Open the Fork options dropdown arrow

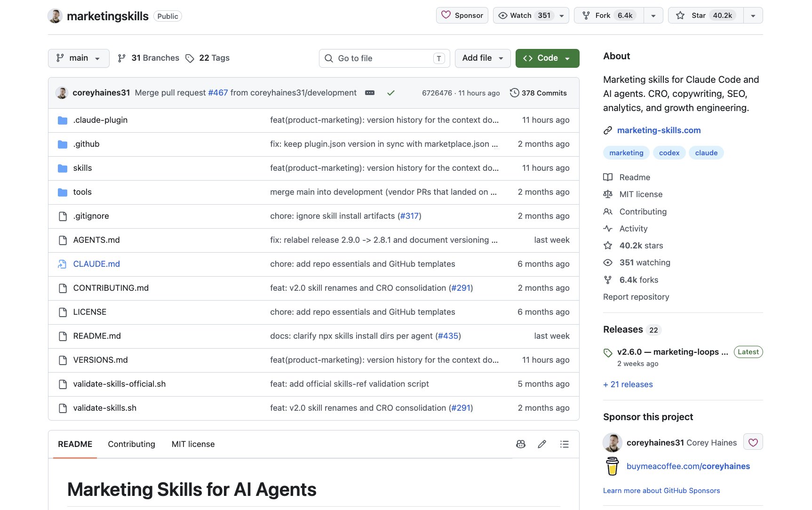click(x=653, y=16)
